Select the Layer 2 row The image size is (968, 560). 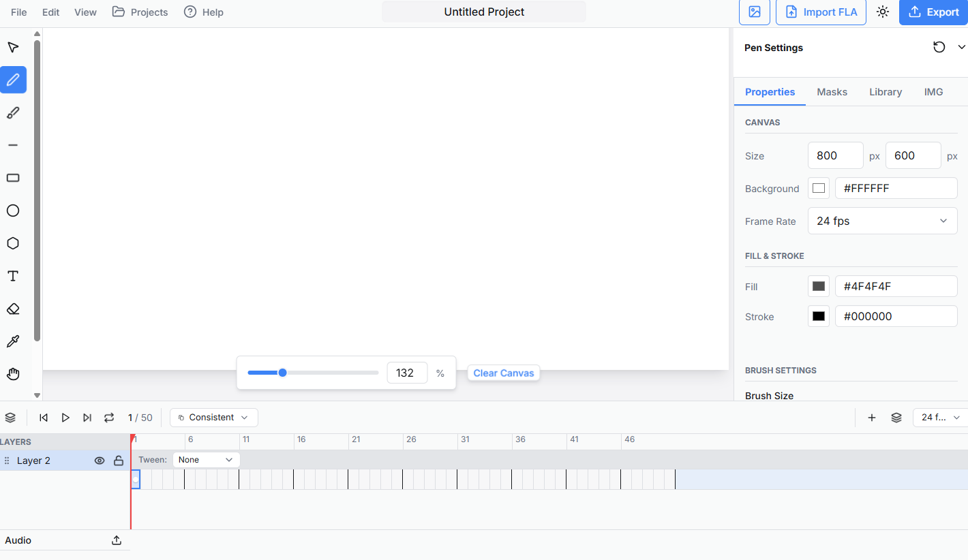[x=65, y=461]
